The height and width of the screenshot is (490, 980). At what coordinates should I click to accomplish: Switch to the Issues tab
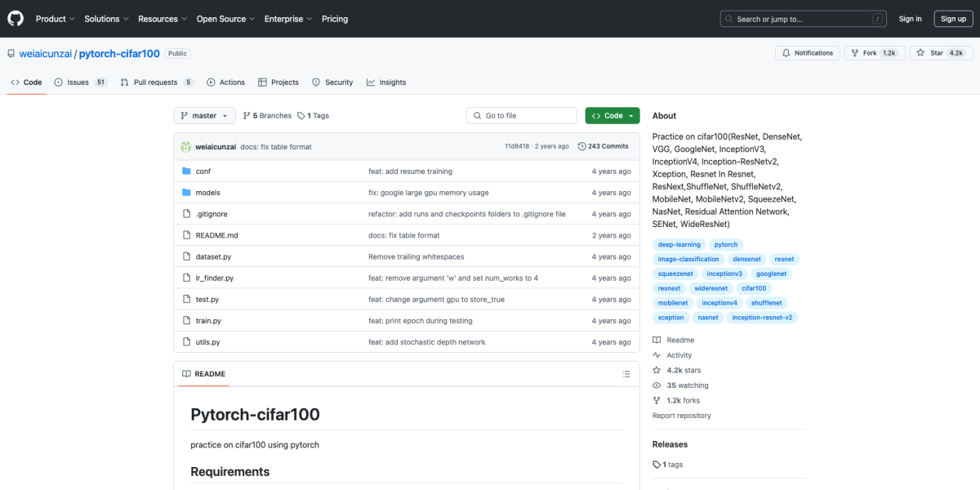pos(80,82)
